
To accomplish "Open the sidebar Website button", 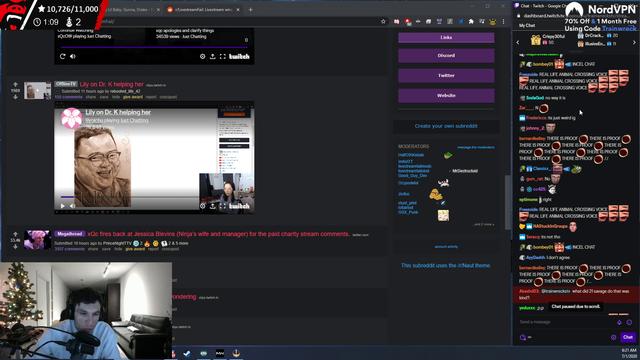I will click(446, 96).
